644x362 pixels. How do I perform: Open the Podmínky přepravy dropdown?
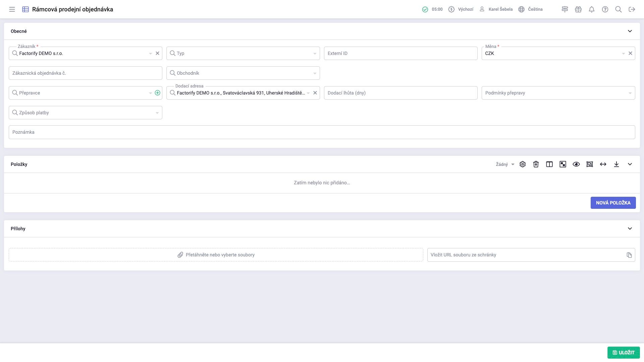558,93
